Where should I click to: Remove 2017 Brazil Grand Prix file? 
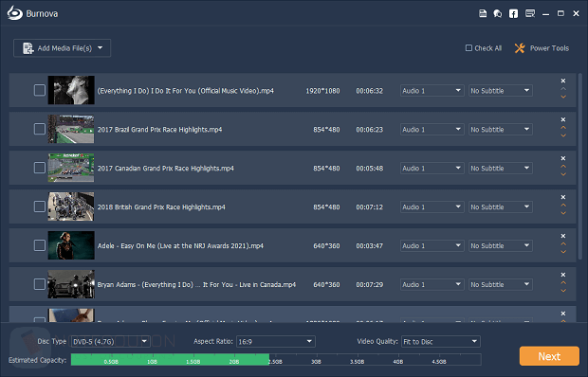563,119
